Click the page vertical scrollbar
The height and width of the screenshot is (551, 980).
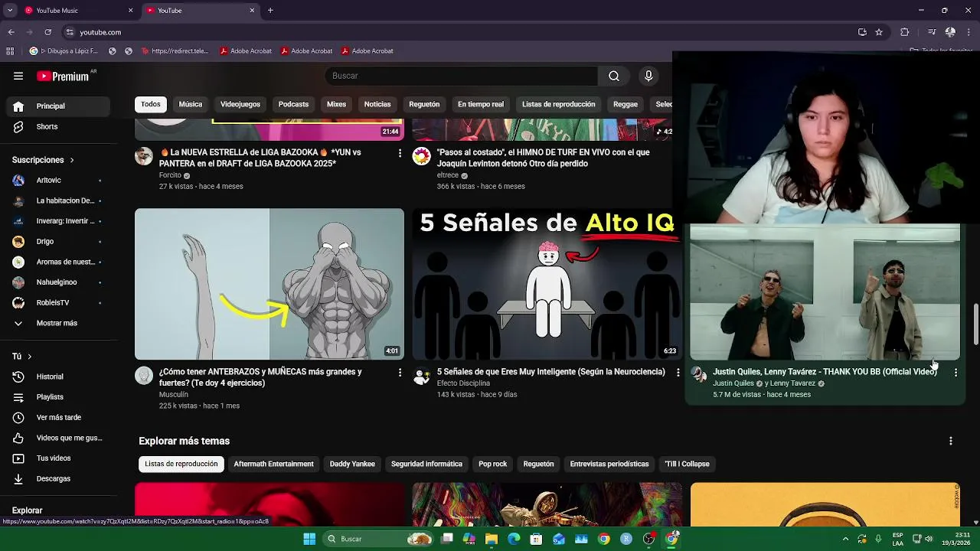975,324
